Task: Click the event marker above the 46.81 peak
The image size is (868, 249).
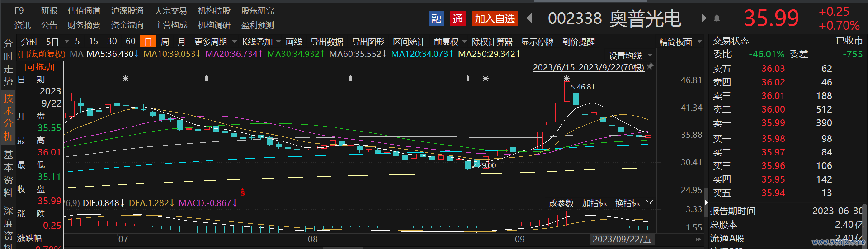Action: point(566,79)
